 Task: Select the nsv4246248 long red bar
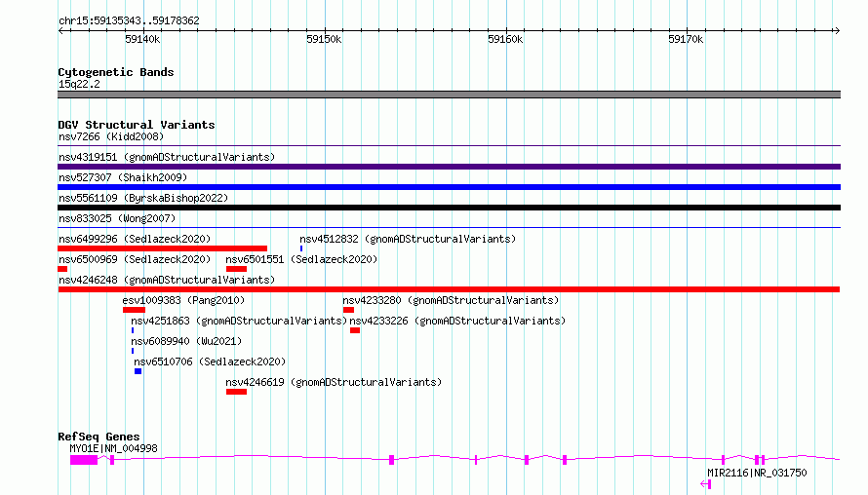click(449, 289)
